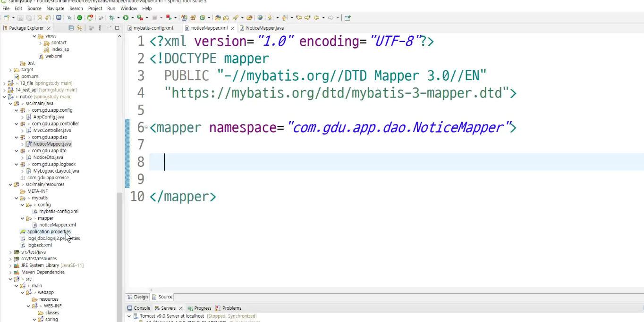Click the New file wizard icon in toolbar
Screen dimensions: 644x322
pyautogui.click(x=6, y=17)
